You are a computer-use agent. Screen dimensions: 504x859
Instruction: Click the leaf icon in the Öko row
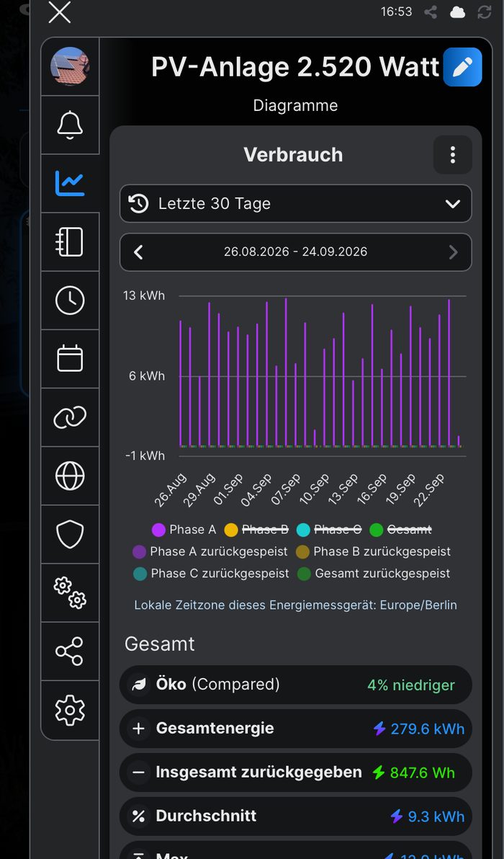click(x=138, y=685)
